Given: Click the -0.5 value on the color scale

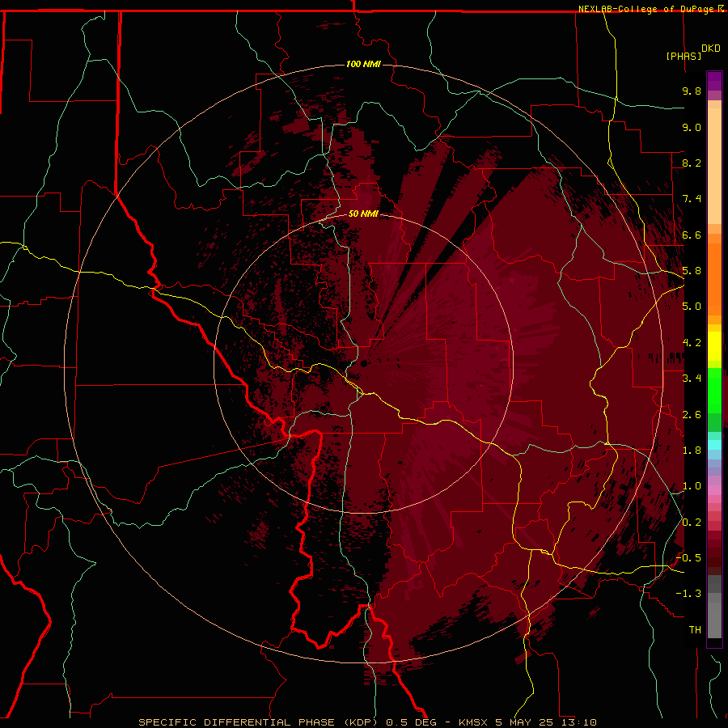Looking at the screenshot, I should pyautogui.click(x=688, y=558).
